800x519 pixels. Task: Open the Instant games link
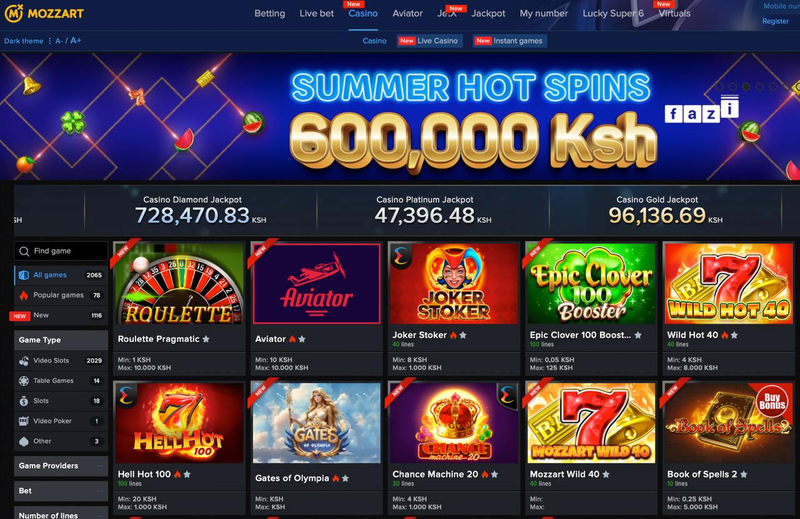[509, 41]
